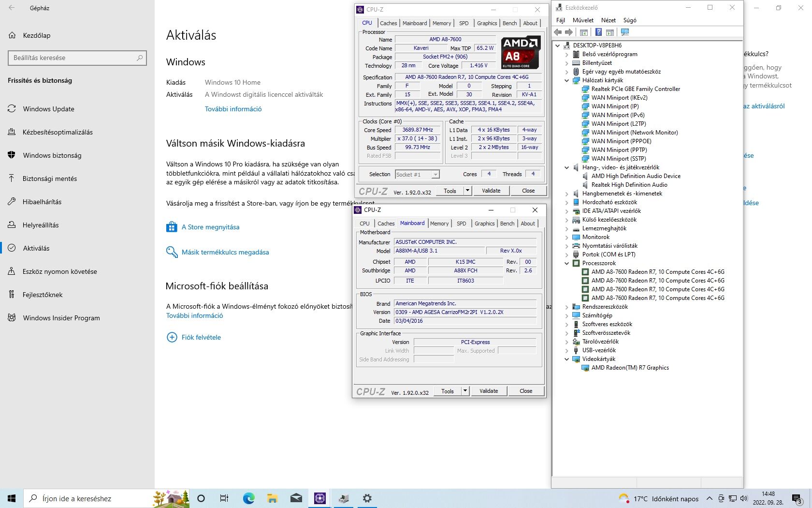Go back using the Settings back arrow
Screen dimensions: 812x508
click(12, 8)
